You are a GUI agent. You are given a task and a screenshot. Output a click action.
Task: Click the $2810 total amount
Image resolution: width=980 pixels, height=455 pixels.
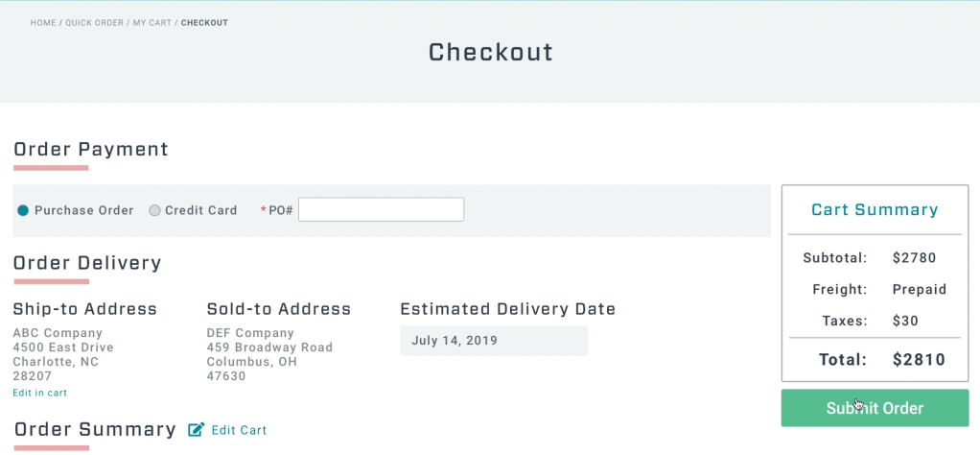coord(919,360)
